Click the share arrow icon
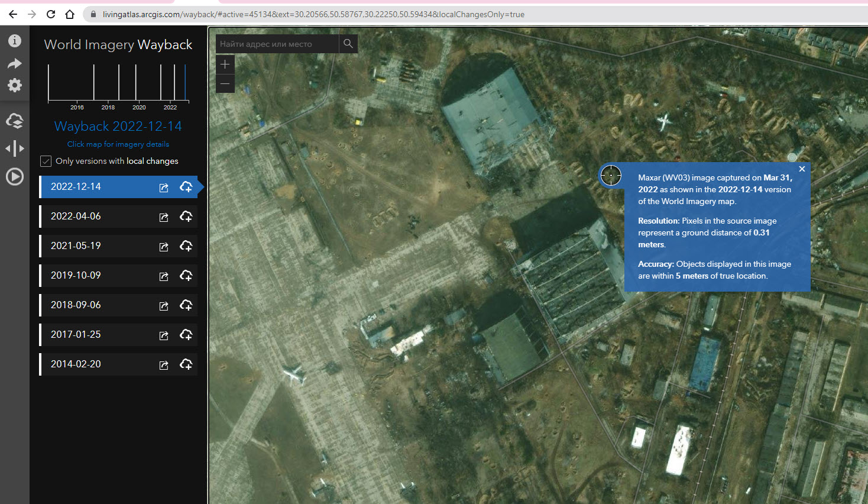 click(14, 63)
